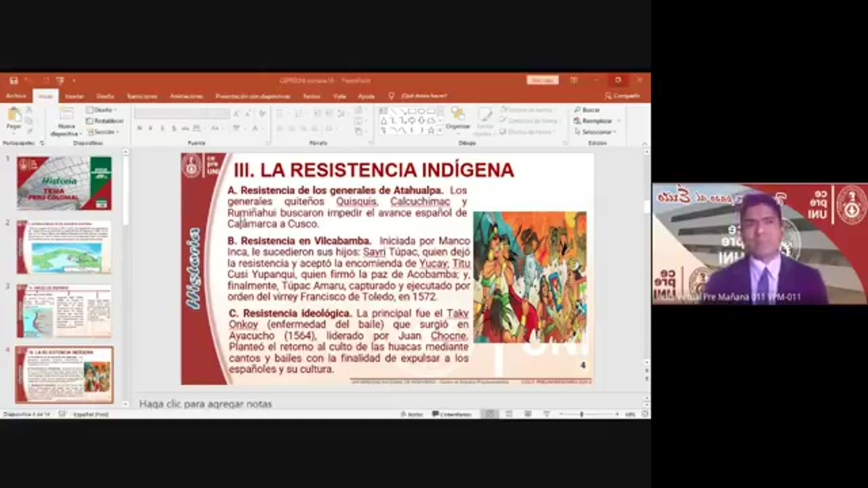Click start presentation icon in quick access
Image resolution: width=868 pixels, height=488 pixels.
[x=60, y=80]
